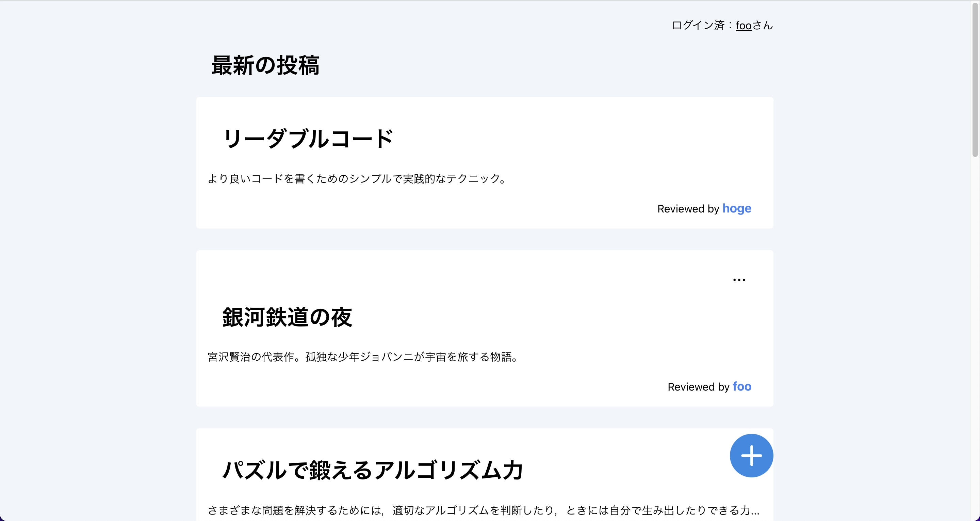Open reviewer hoge's profile link

pyautogui.click(x=736, y=209)
